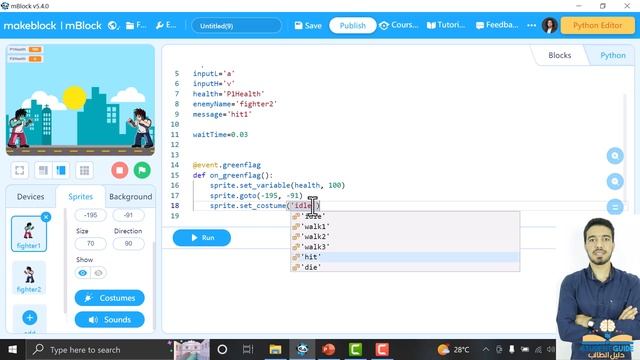
Task: Choose 'walk1' from autocomplete list
Action: coord(405,227)
